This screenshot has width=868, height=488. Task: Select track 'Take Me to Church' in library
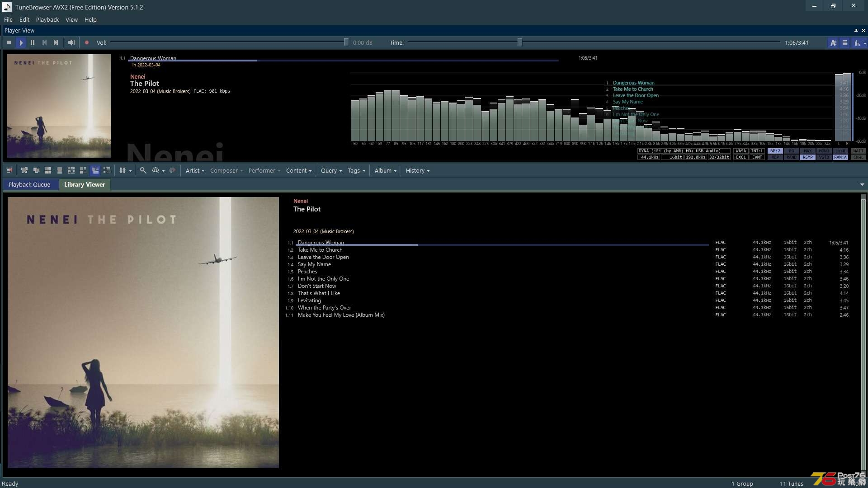[320, 250]
